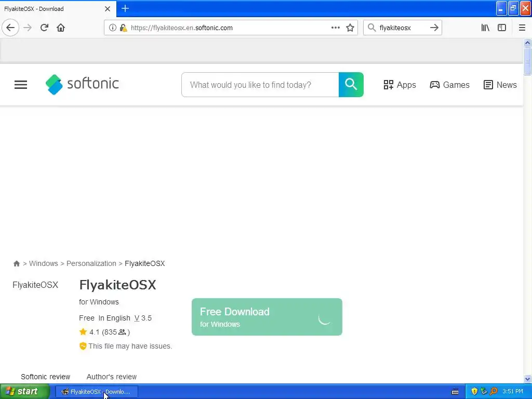Click the 3:51 PM clock

[x=513, y=392]
